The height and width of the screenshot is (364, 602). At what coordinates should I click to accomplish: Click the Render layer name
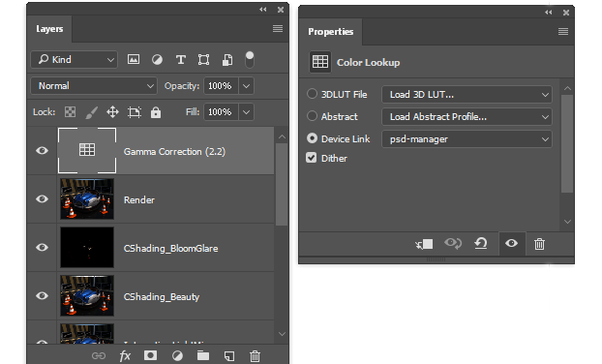(139, 199)
